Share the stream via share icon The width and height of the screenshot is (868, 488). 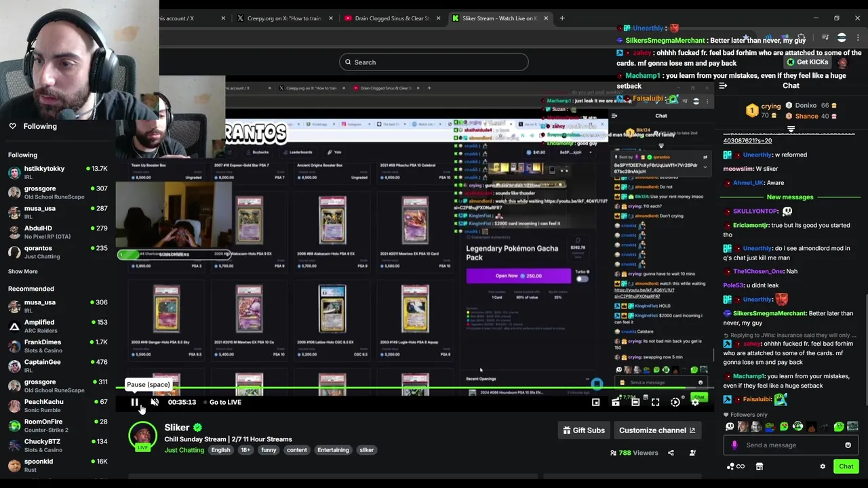point(671,453)
